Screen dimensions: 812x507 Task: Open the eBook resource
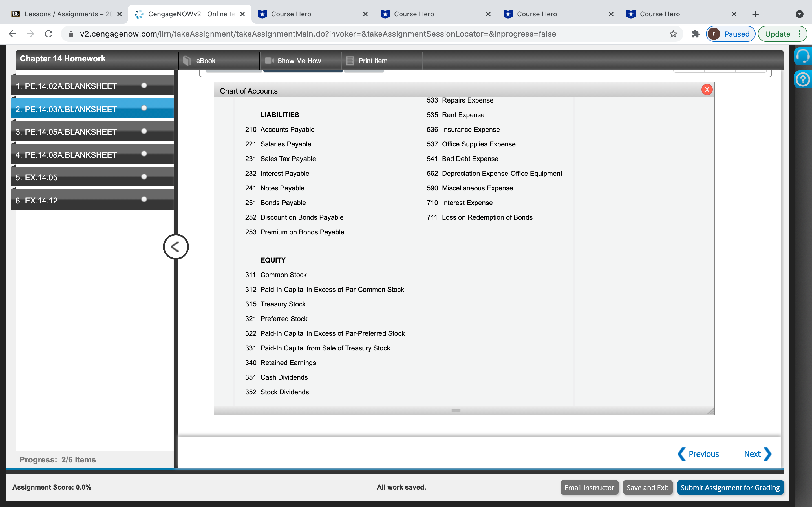pyautogui.click(x=205, y=61)
